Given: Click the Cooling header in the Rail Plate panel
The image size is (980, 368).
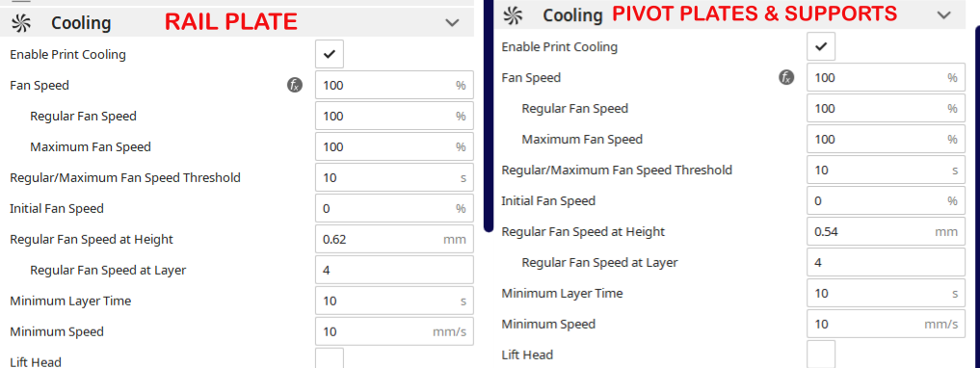Looking at the screenshot, I should (x=81, y=23).
